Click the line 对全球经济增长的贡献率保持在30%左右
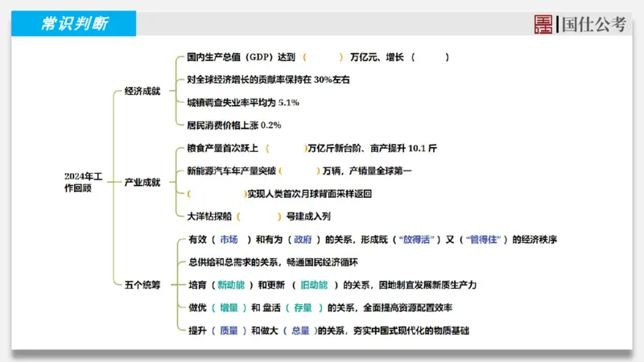 [268, 80]
